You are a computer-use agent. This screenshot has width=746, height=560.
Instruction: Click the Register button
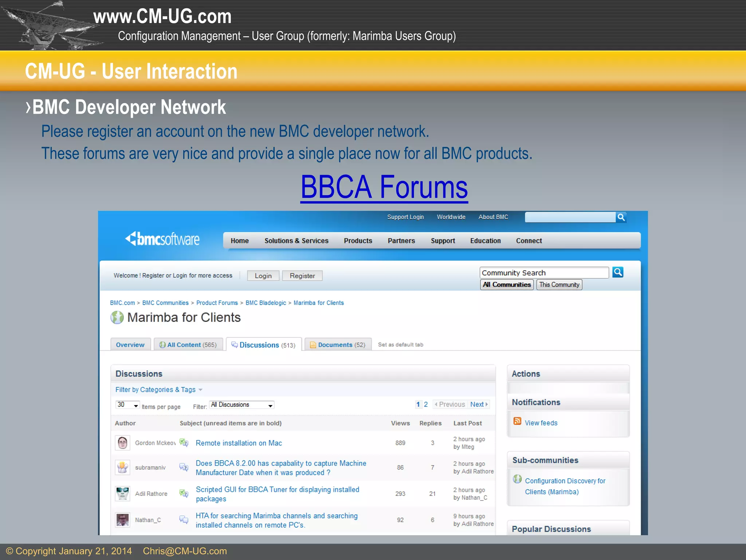302,276
